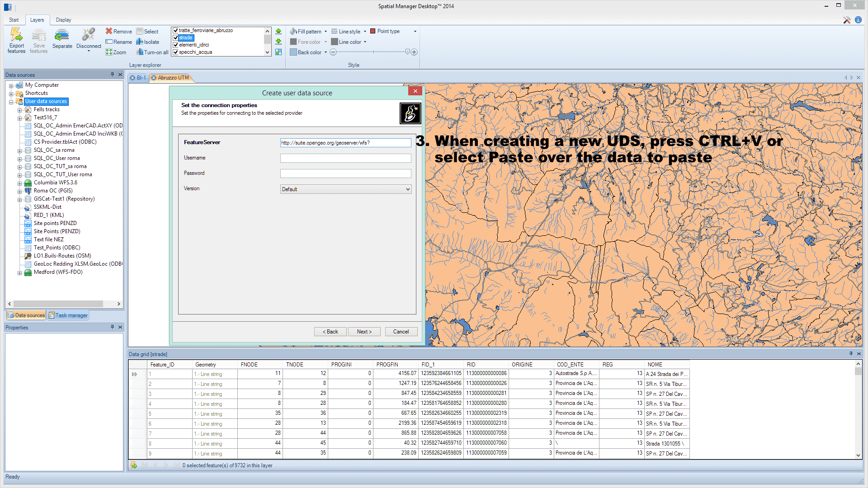Image resolution: width=868 pixels, height=488 pixels.
Task: Close the Data grid panel
Action: point(859,354)
